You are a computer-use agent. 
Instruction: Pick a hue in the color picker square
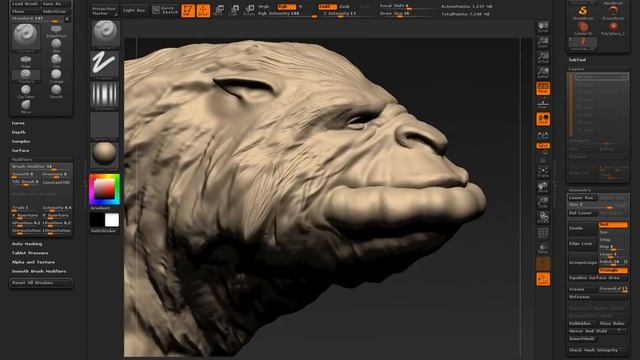(x=104, y=189)
